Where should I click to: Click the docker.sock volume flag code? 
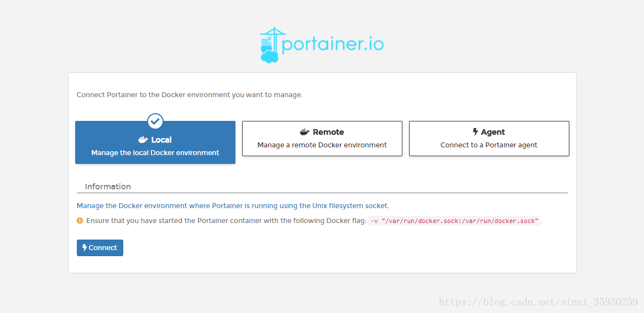pyautogui.click(x=454, y=221)
